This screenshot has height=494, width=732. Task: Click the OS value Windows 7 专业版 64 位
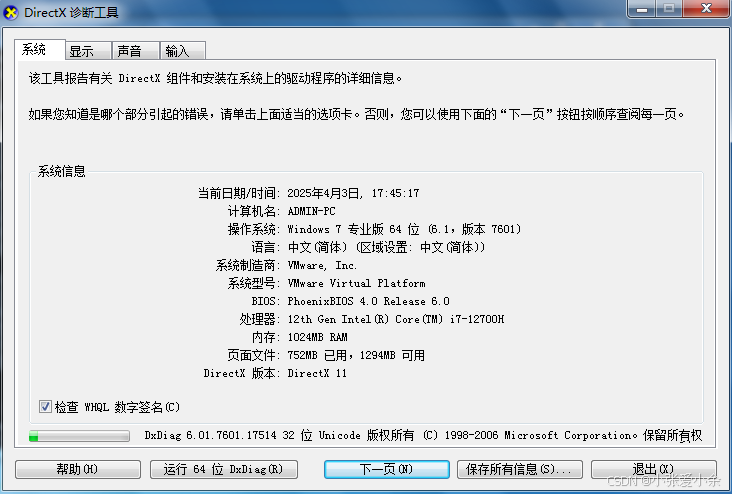point(404,229)
